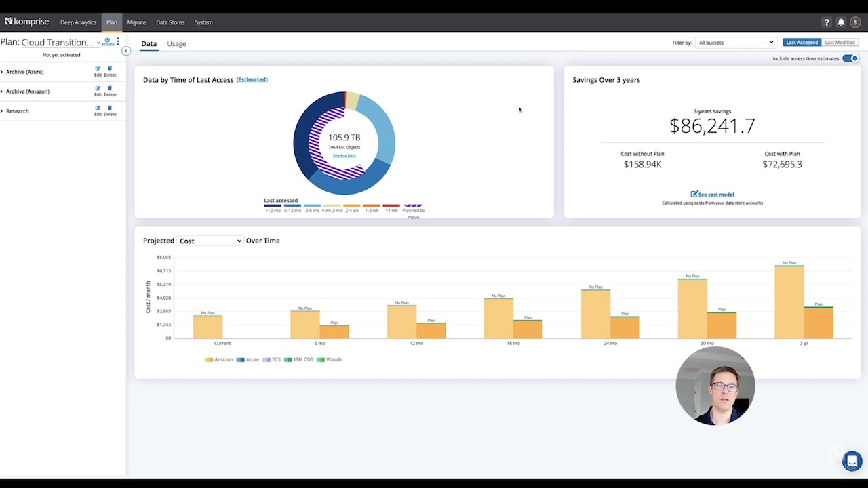Open the Filter by All buckets dropdown
This screenshot has height=488, width=868.
736,42
